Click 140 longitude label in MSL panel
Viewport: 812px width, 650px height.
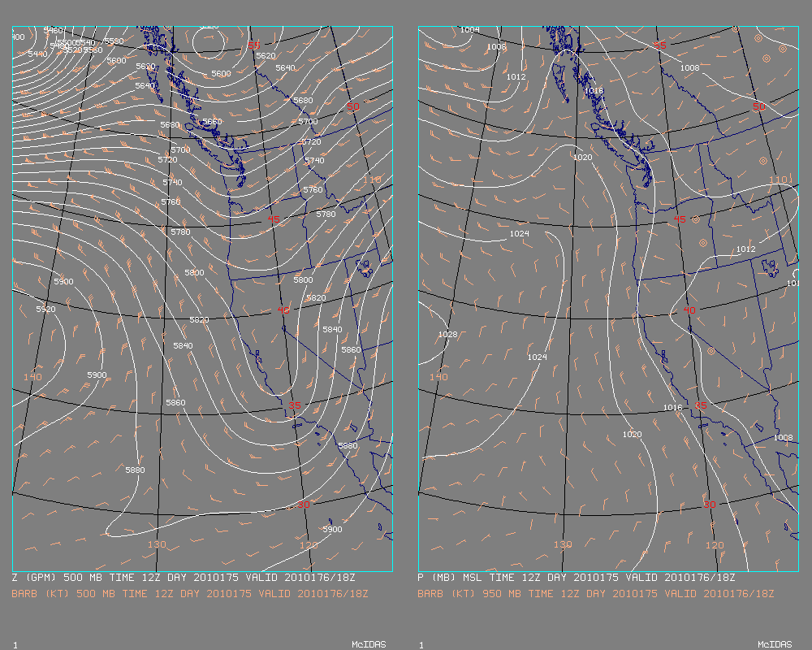pos(438,377)
